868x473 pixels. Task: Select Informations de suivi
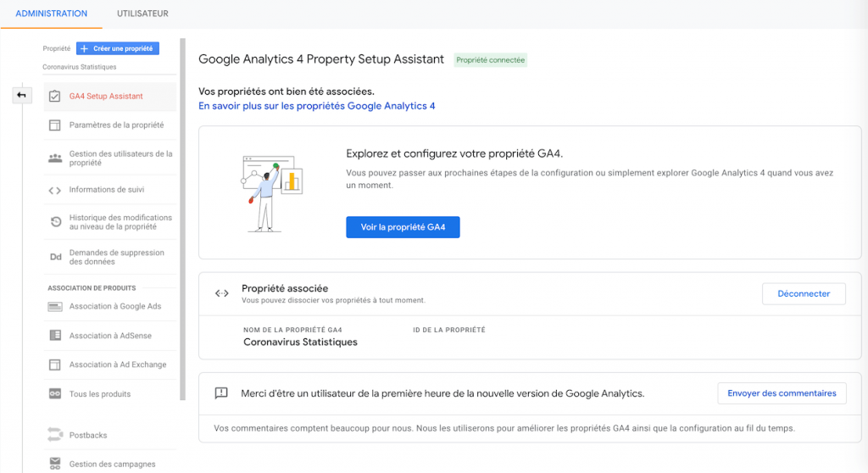[x=110, y=190]
